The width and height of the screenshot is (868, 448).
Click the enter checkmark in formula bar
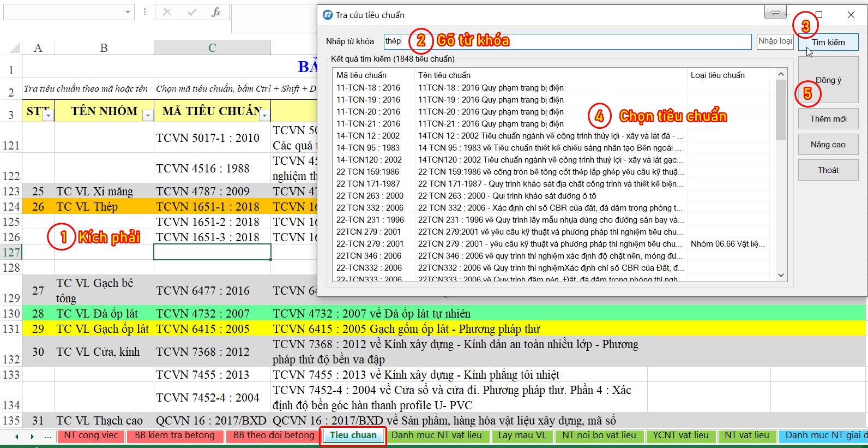pos(191,12)
